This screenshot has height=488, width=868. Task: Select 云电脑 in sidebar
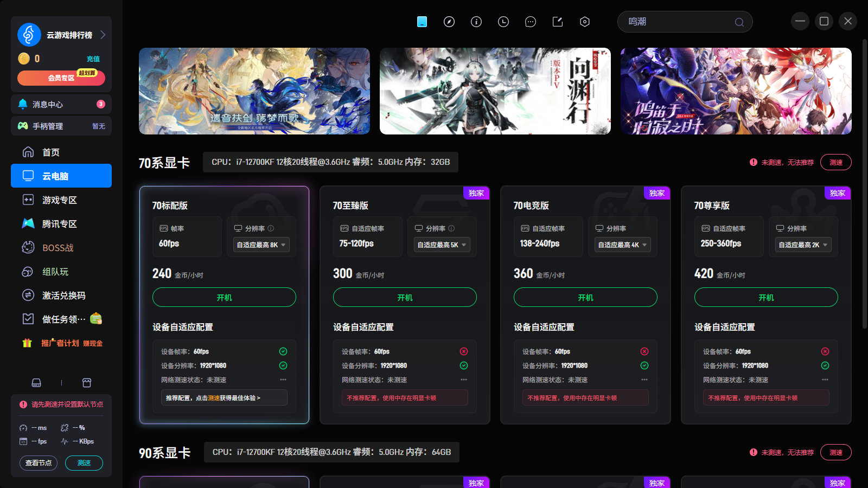tap(61, 176)
